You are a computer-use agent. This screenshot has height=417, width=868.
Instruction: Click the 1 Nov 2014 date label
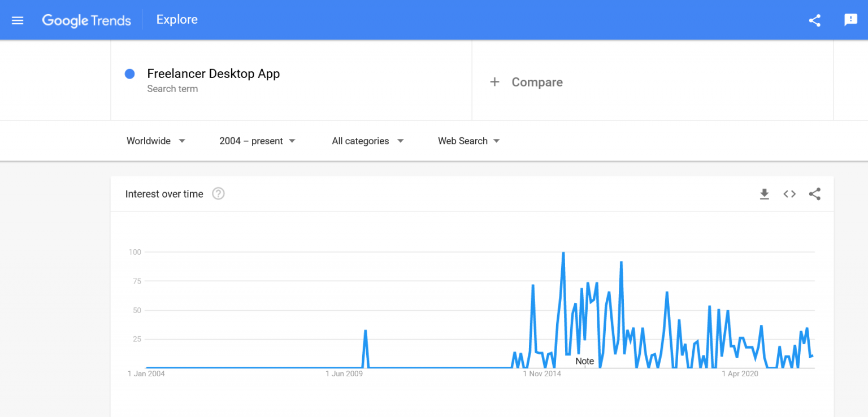[542, 373]
